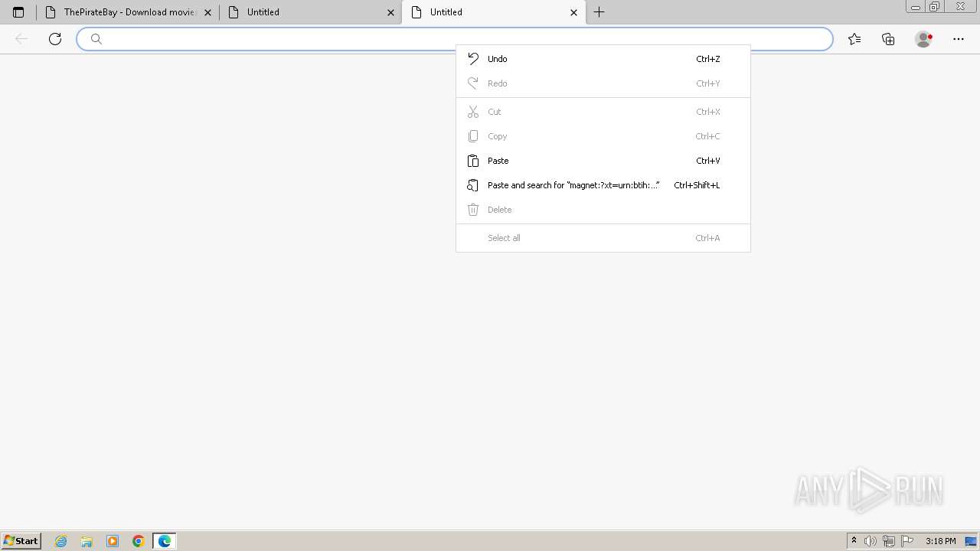Viewport: 980px width, 551px height.
Task: Refresh the page
Action: (x=55, y=39)
